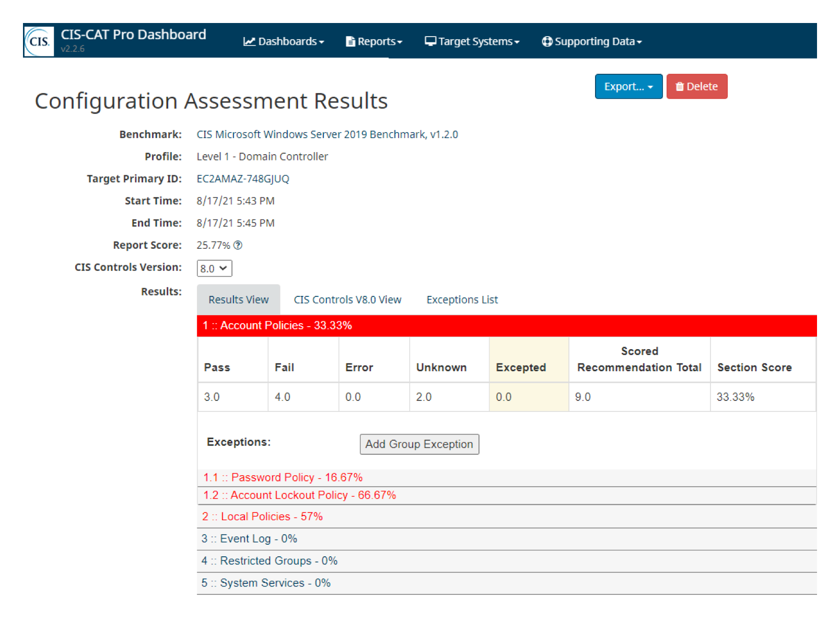840x620 pixels.
Task: Expand the Restricted Groups section
Action: [507, 560]
